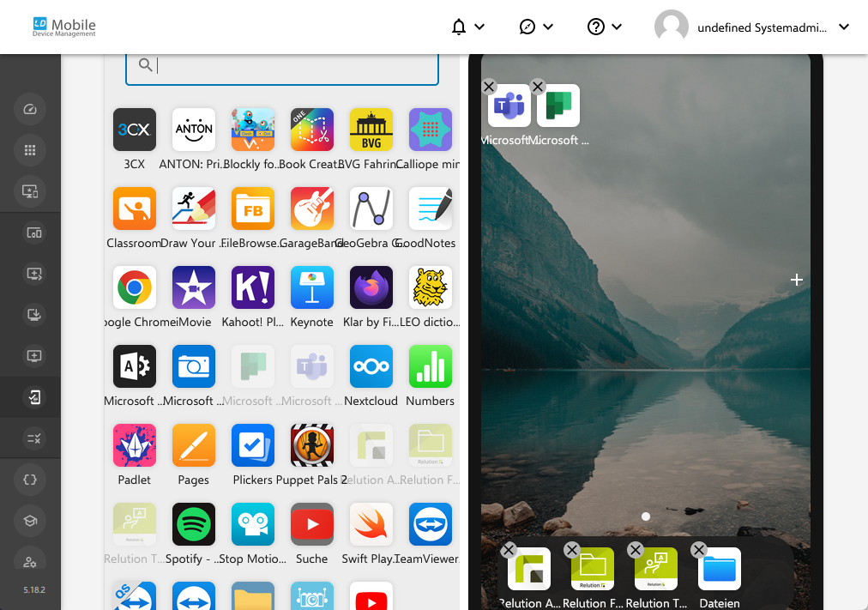Open the checklist rules sidebar item
The image size is (868, 610).
coord(34,438)
